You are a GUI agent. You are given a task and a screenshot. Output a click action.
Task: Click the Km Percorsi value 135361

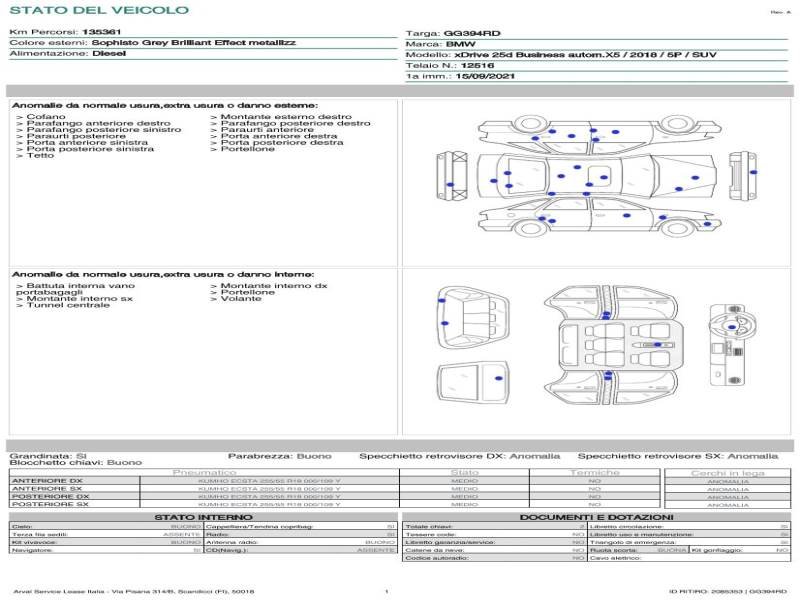click(101, 33)
